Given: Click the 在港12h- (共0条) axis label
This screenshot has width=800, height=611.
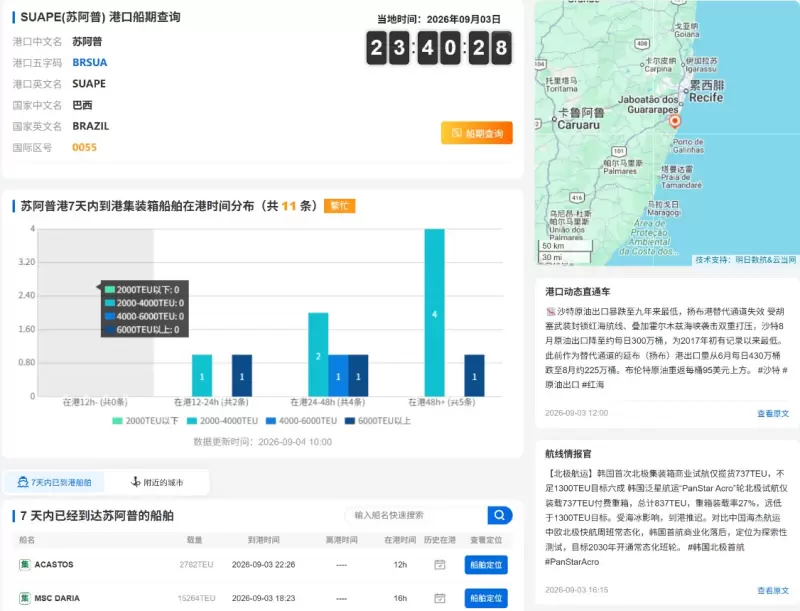Looking at the screenshot, I should click(x=95, y=402).
